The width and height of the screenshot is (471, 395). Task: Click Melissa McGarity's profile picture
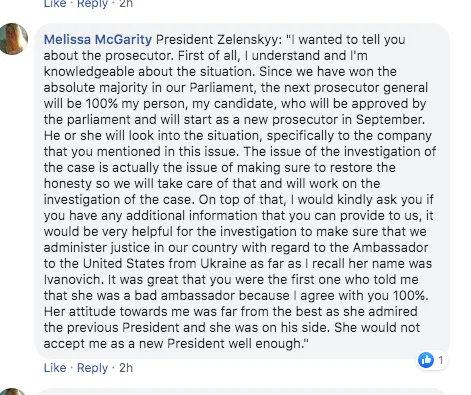click(13, 39)
